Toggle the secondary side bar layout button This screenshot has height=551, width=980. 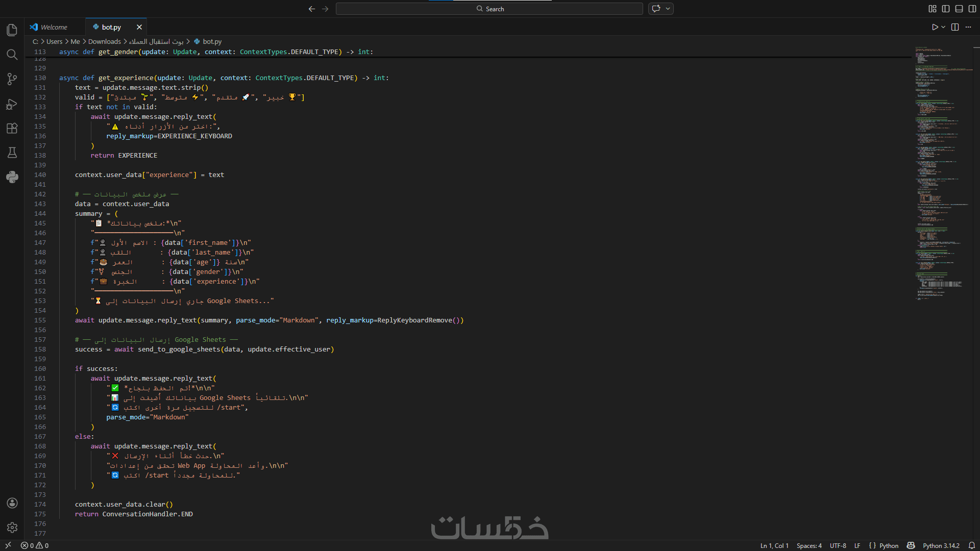pyautogui.click(x=972, y=9)
